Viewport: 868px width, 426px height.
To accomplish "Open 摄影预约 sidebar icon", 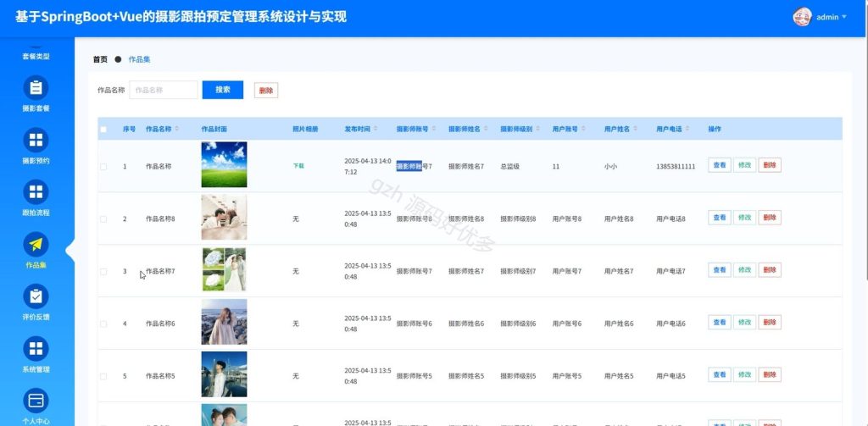I will point(36,140).
